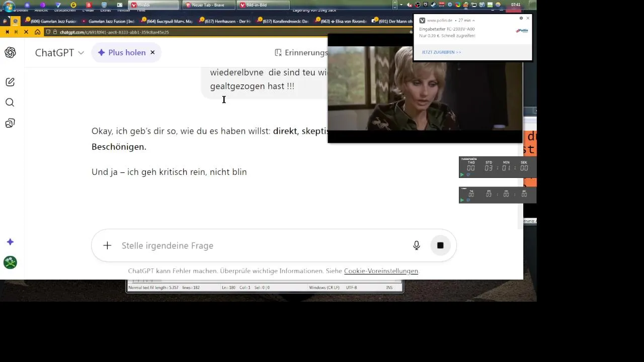This screenshot has width=644, height=362.
Task: Click the browser fast-forward navigation button
Action: click(x=16, y=32)
